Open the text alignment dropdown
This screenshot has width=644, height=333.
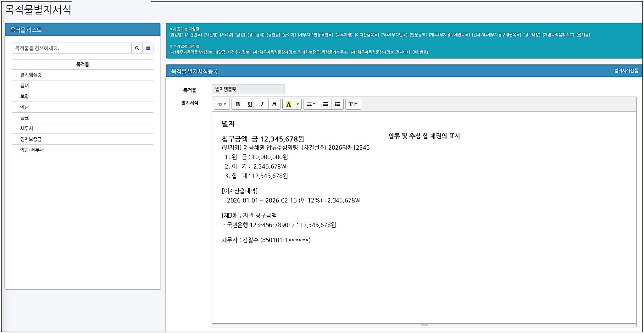coord(311,104)
